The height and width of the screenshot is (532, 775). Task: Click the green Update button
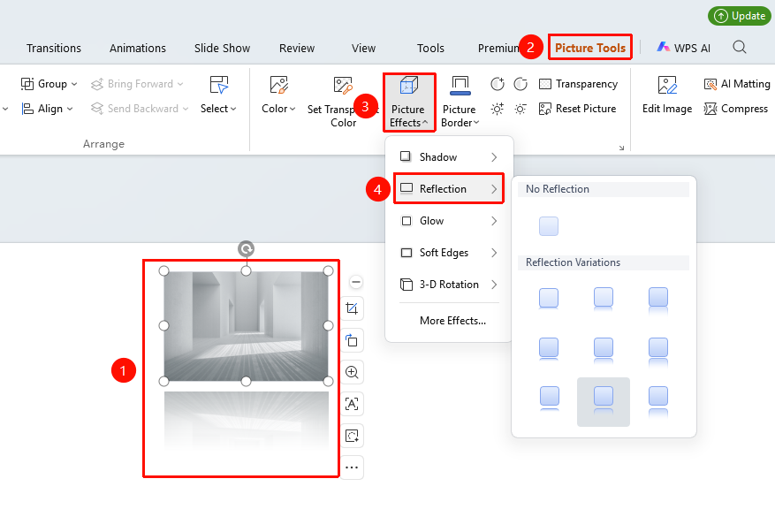click(x=740, y=16)
